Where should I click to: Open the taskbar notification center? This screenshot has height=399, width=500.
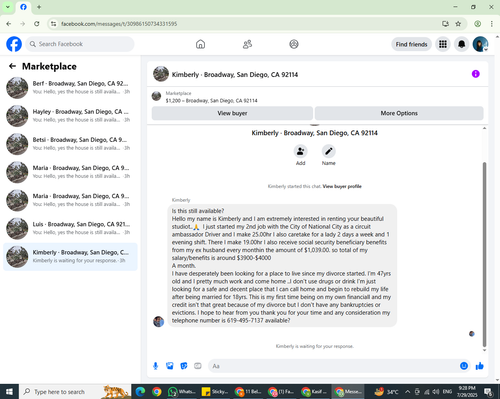(489, 392)
